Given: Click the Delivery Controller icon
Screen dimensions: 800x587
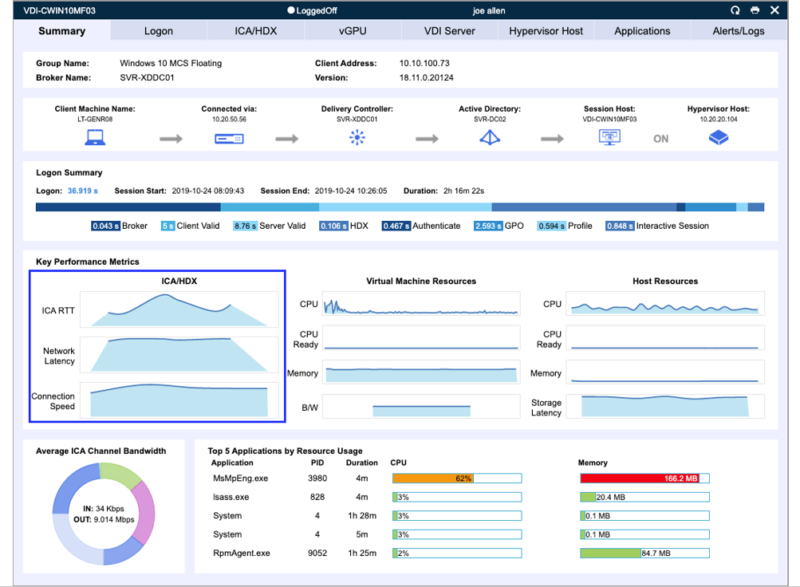Looking at the screenshot, I should click(x=357, y=138).
